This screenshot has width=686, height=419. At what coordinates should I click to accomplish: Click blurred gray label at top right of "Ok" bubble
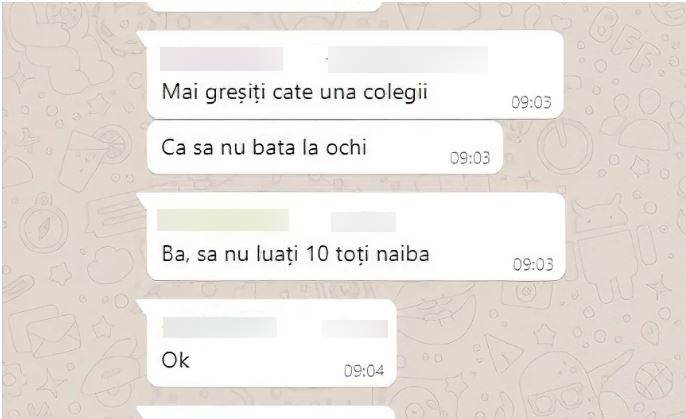[355, 329]
